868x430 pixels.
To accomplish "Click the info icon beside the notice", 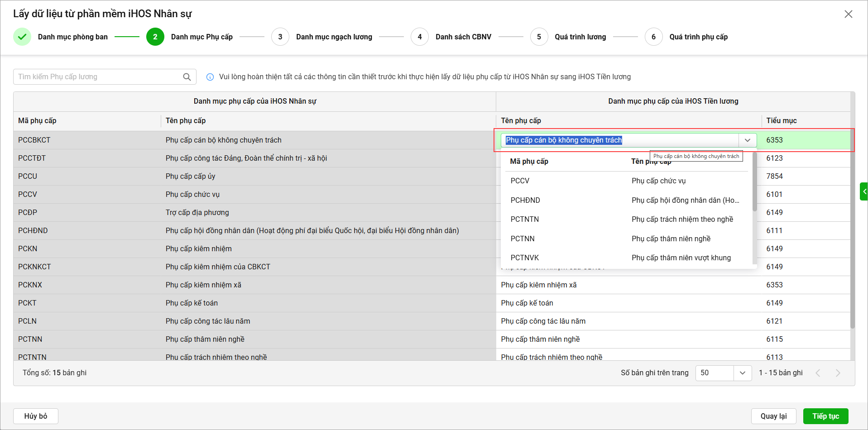I will (x=210, y=77).
